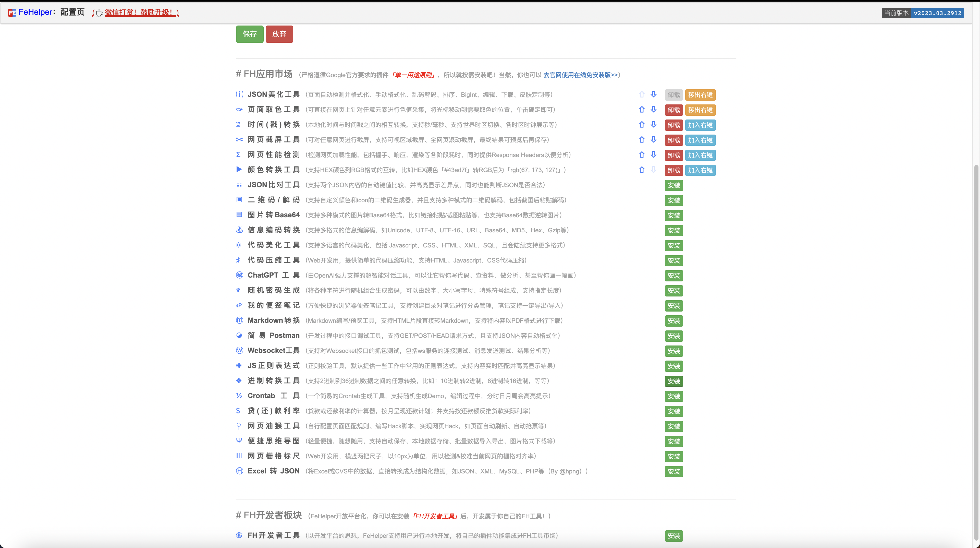980x548 pixels.
Task: Click the 简易 Postman tool name
Action: click(x=274, y=335)
